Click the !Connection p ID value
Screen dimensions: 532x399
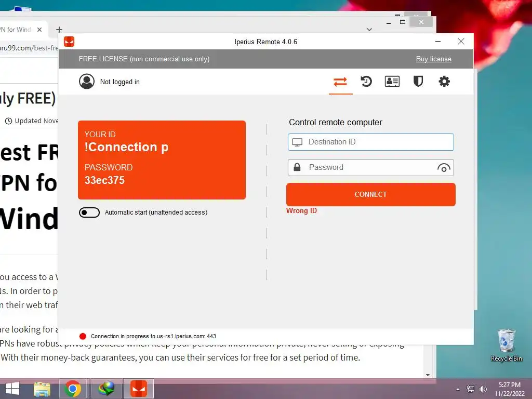[126, 147]
